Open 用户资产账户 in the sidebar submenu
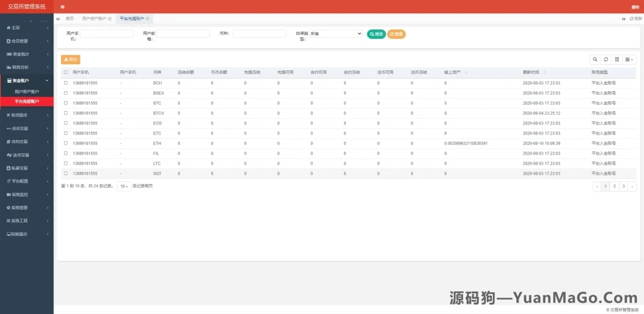The height and width of the screenshot is (314, 644). [x=26, y=92]
